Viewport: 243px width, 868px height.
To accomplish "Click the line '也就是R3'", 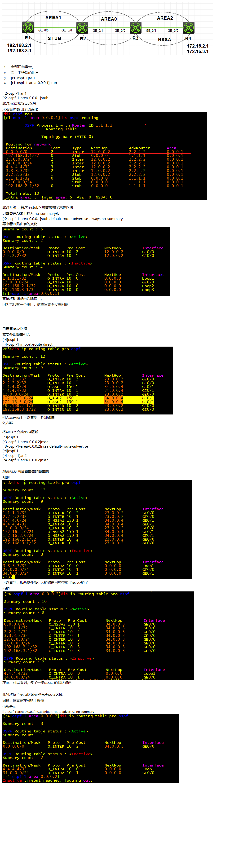I will click(x=9, y=707).
